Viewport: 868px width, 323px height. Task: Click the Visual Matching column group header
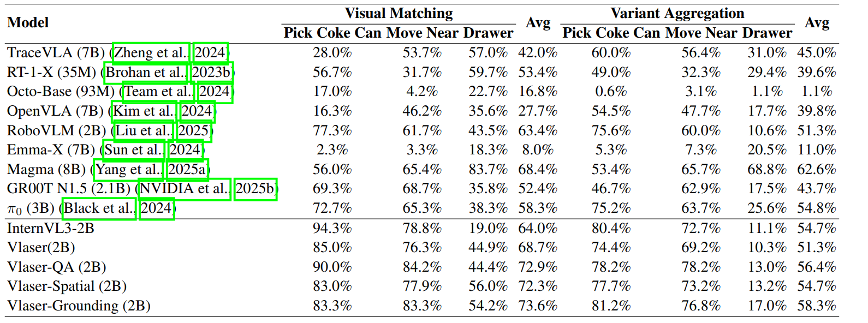[x=399, y=14]
